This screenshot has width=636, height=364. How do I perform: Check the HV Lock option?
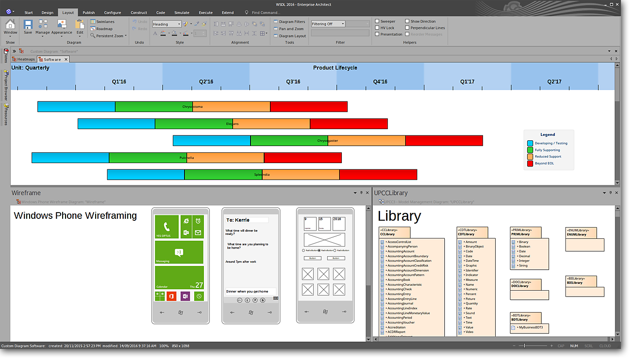click(x=377, y=28)
